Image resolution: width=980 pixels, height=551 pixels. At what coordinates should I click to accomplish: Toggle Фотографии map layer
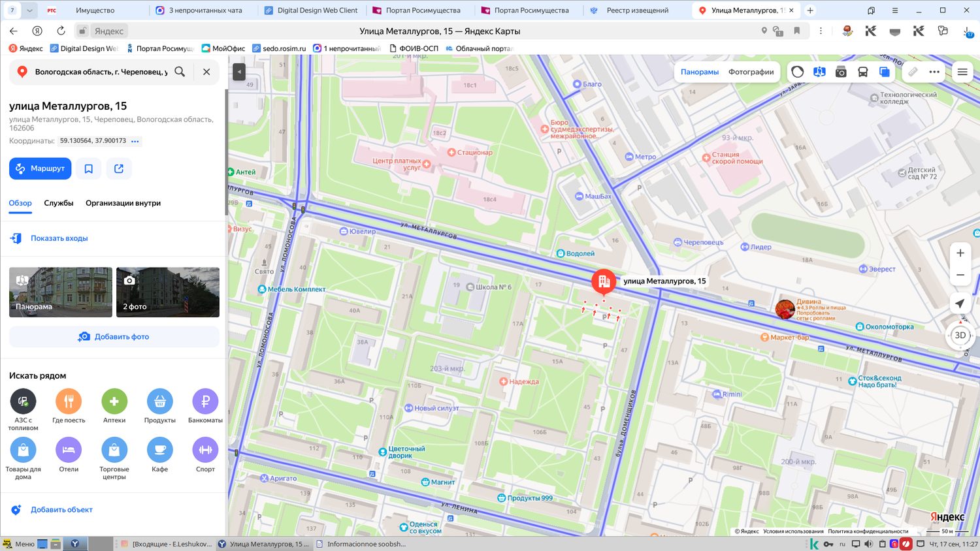751,72
